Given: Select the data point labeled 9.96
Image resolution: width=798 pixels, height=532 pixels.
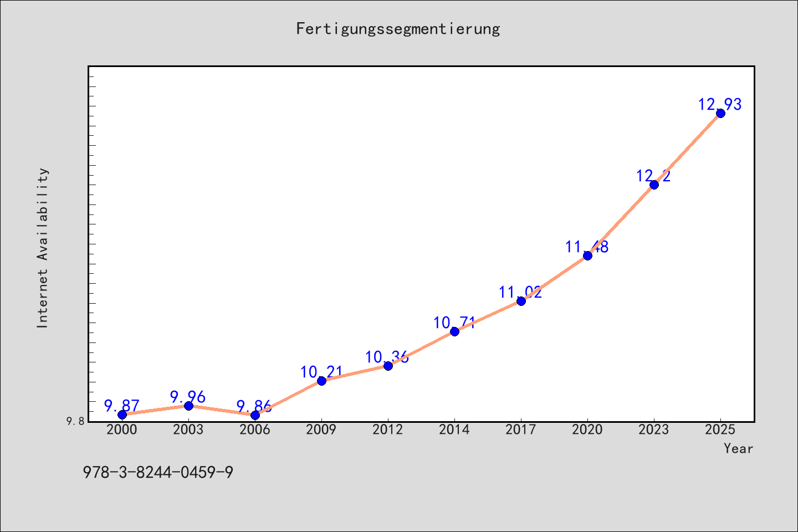Looking at the screenshot, I should point(188,406).
